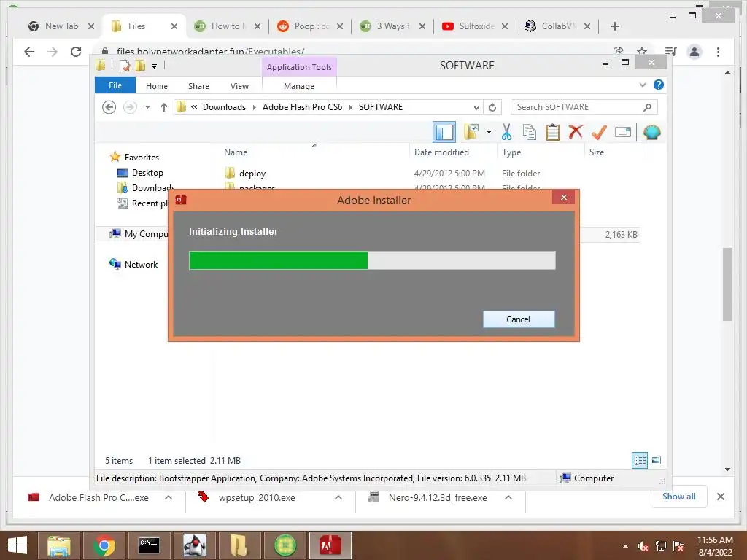Image resolution: width=747 pixels, height=560 pixels.
Task: Reload the page in Chrome
Action: click(x=76, y=52)
